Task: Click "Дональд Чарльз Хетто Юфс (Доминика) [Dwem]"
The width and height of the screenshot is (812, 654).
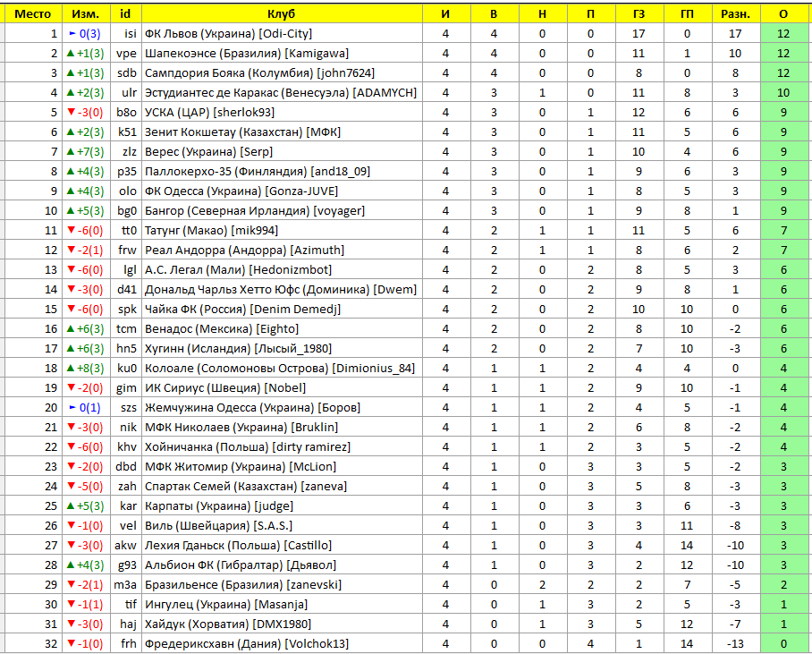Action: click(281, 290)
